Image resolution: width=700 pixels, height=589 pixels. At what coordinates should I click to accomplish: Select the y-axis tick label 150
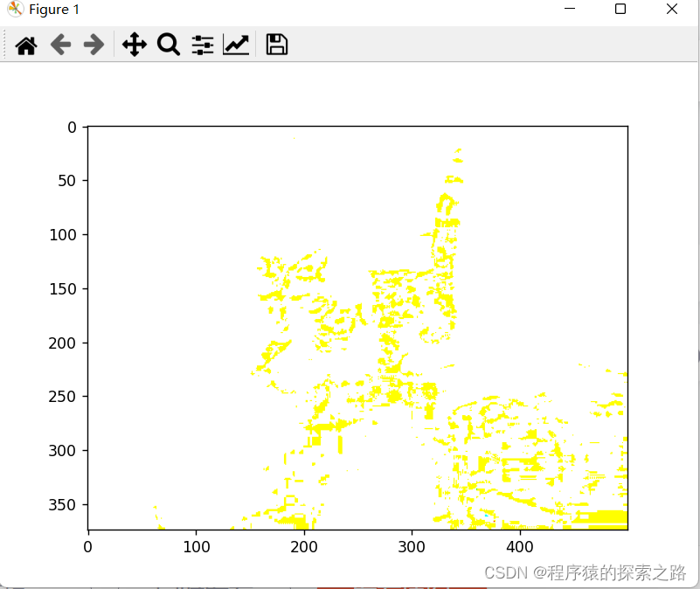[x=63, y=289]
